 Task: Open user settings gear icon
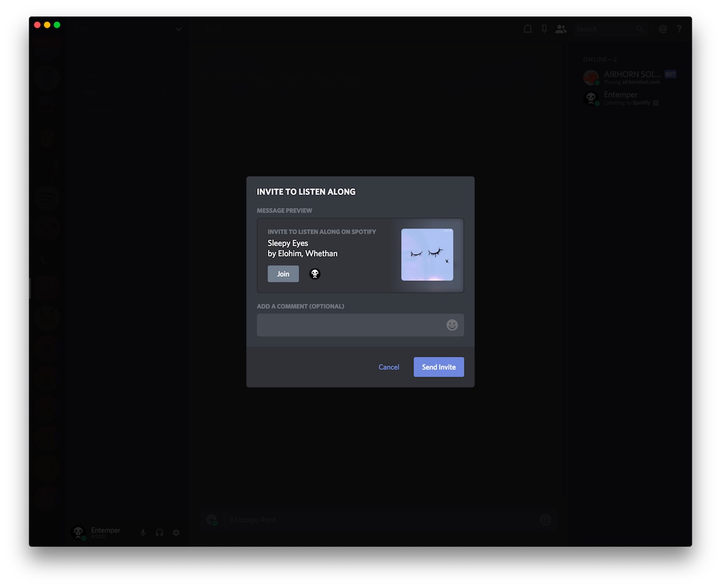pos(176,533)
